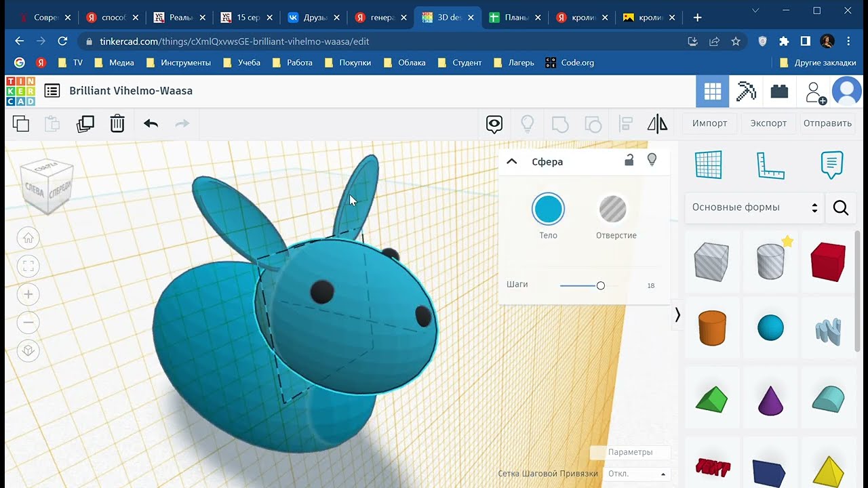Image resolution: width=868 pixels, height=488 pixels.
Task: Pick the orange Cylinder shape
Action: (x=712, y=328)
